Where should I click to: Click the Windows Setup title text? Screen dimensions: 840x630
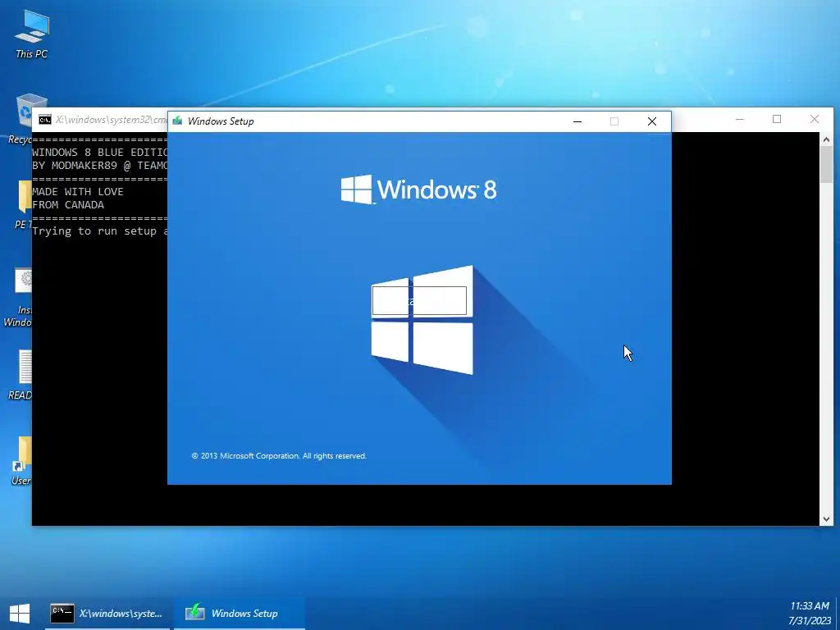coord(221,121)
